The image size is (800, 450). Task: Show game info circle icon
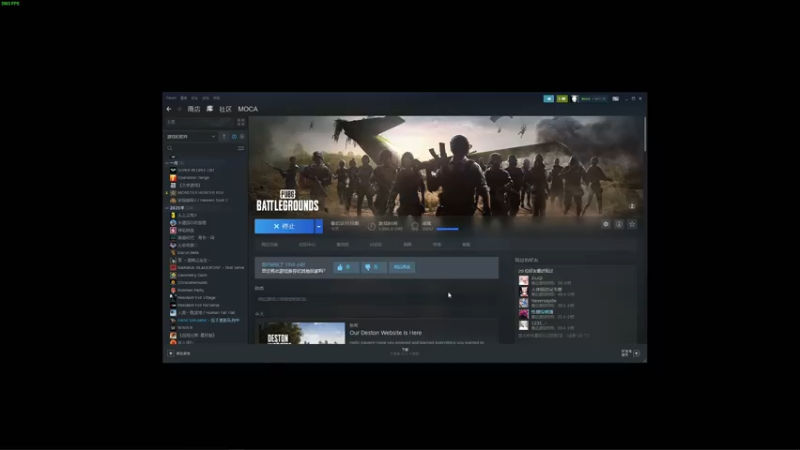(619, 224)
